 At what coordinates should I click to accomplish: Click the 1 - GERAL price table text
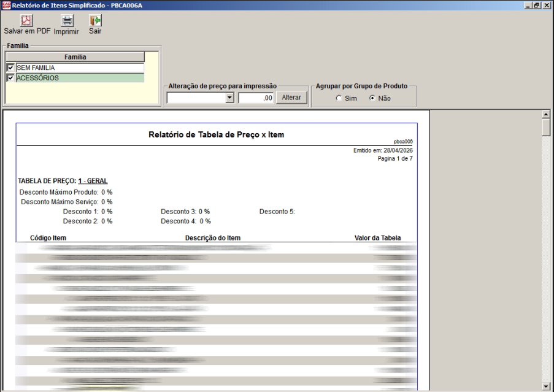[x=93, y=181]
